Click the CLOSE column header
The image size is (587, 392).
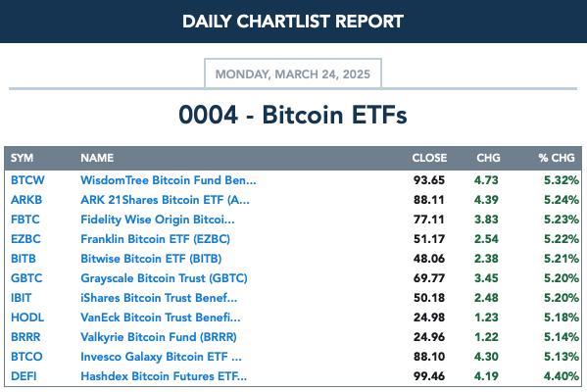429,158
